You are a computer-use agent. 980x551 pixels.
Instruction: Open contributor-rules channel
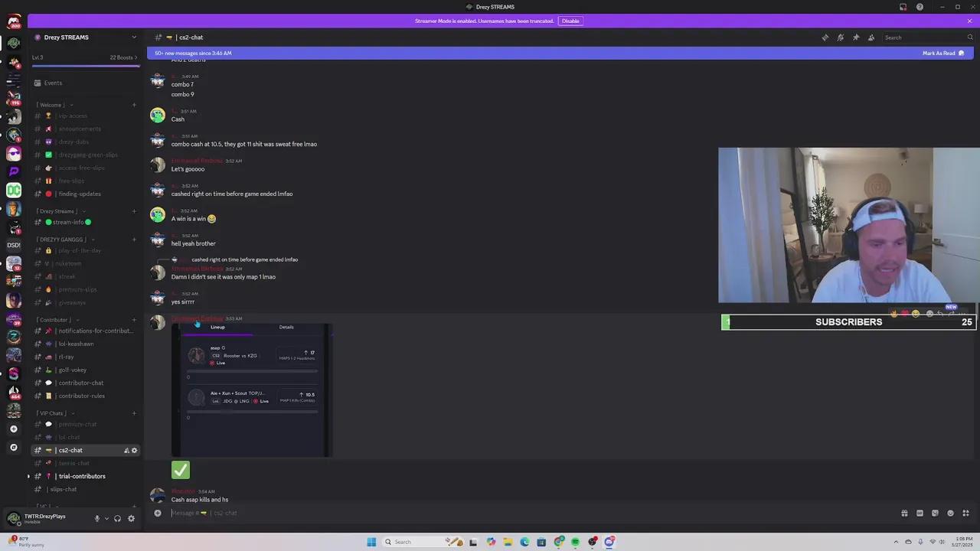coord(86,396)
